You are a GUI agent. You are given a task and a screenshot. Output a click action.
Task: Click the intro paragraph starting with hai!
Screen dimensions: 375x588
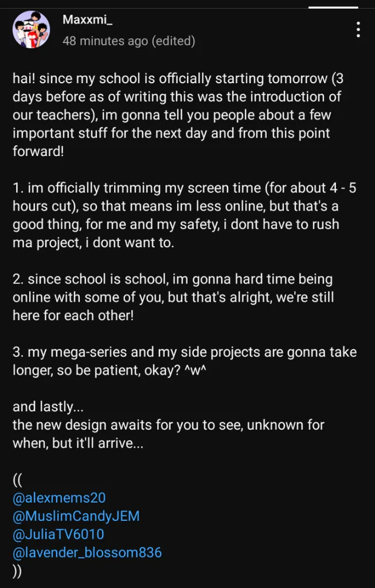(178, 115)
